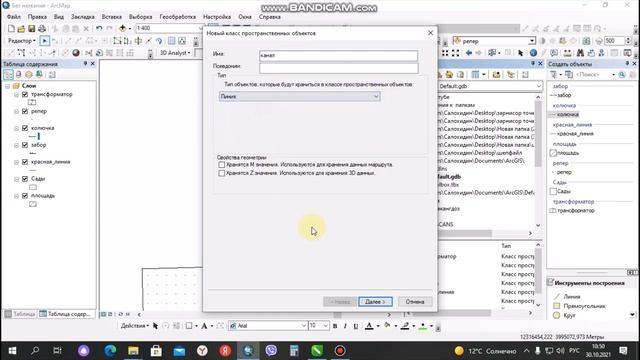Open Microsoft Edge from the taskbar
Image resolution: width=640 pixels, height=360 pixels.
[110, 350]
